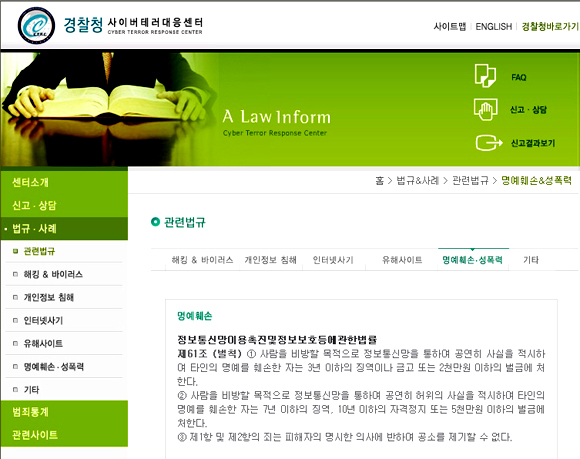Open the FAQ document icon
The image size is (580, 459).
[x=485, y=75]
